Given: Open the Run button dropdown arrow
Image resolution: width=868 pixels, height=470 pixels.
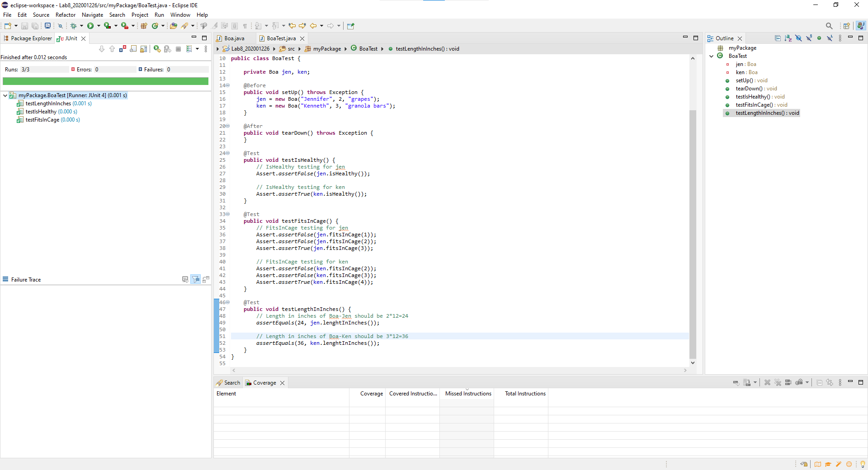Looking at the screenshot, I should (99, 26).
